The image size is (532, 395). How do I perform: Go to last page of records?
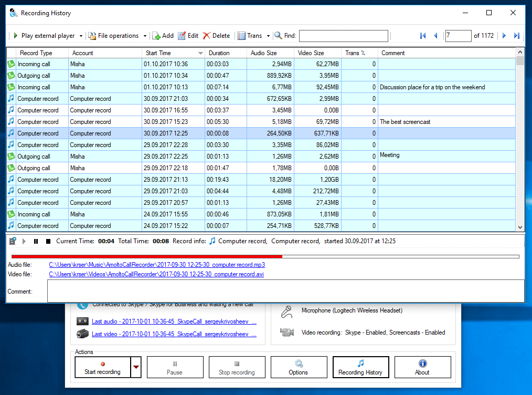[x=517, y=36]
